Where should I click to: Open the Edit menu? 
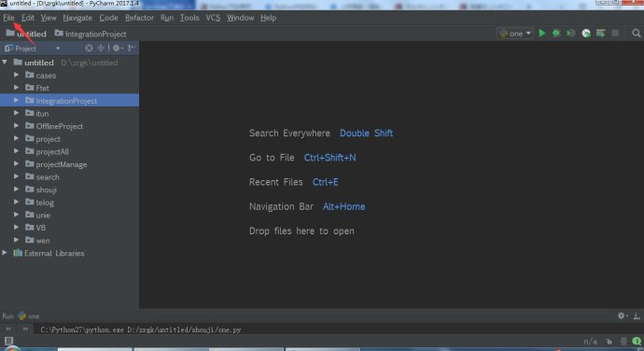27,18
